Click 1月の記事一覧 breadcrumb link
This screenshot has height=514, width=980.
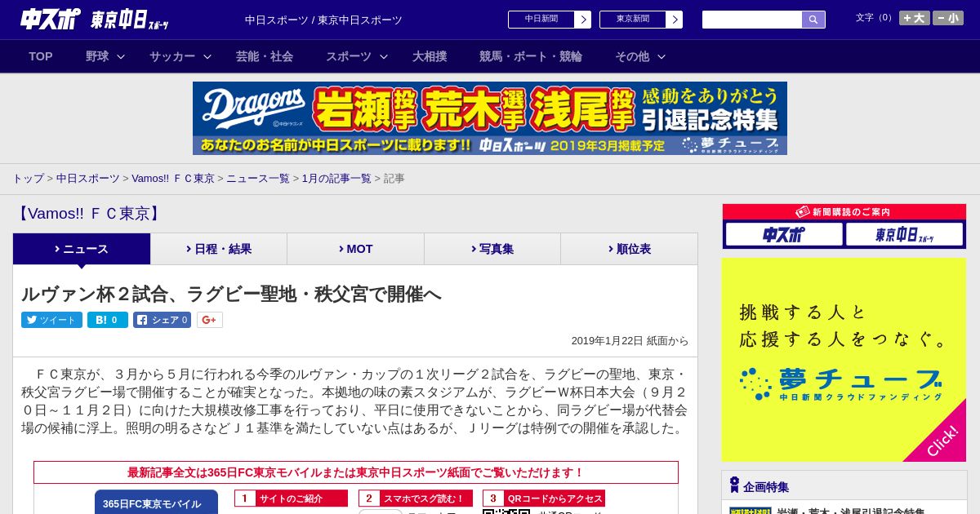(x=336, y=179)
